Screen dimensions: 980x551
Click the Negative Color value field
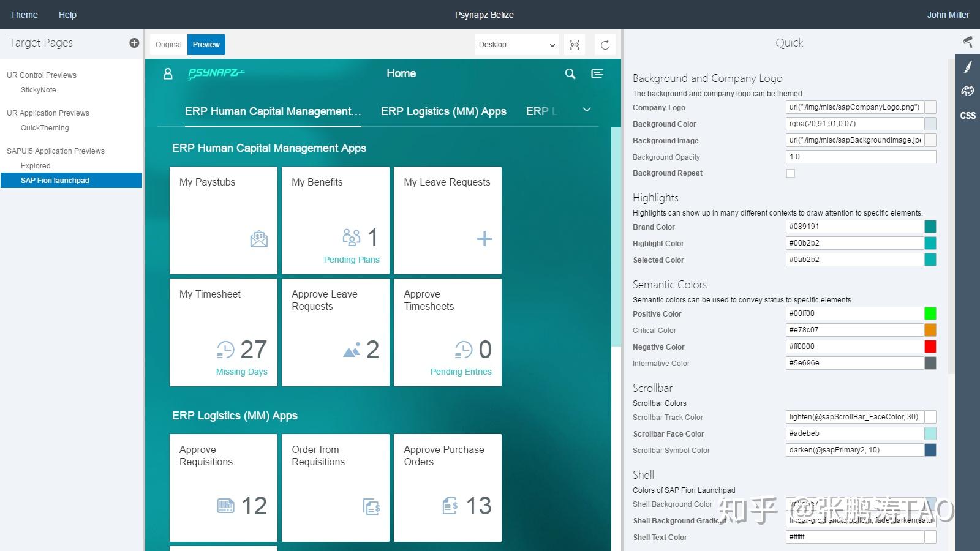pyautogui.click(x=854, y=347)
